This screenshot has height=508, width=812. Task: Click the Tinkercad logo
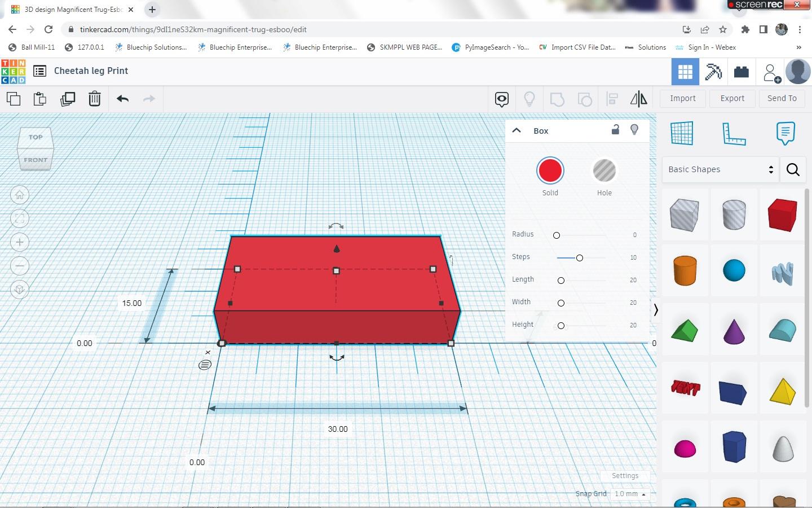point(14,72)
